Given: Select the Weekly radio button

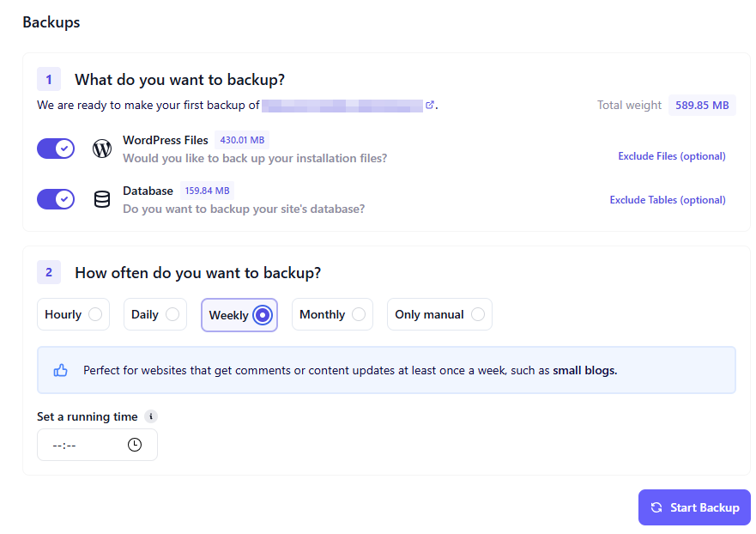Looking at the screenshot, I should coord(263,315).
